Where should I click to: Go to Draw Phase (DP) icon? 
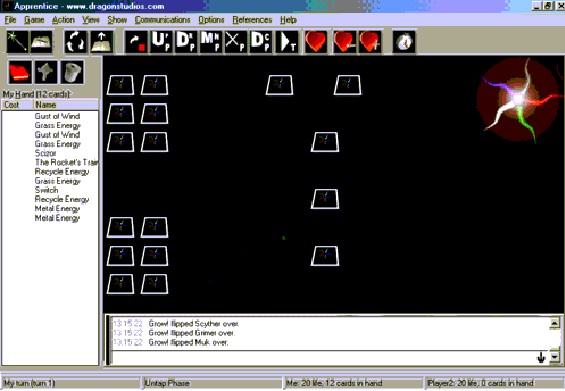(x=186, y=42)
